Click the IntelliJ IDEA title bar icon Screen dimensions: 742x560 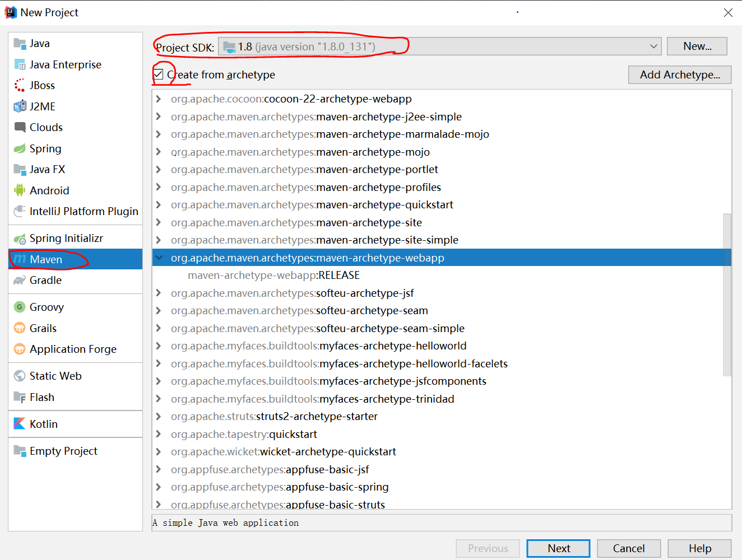click(11, 12)
